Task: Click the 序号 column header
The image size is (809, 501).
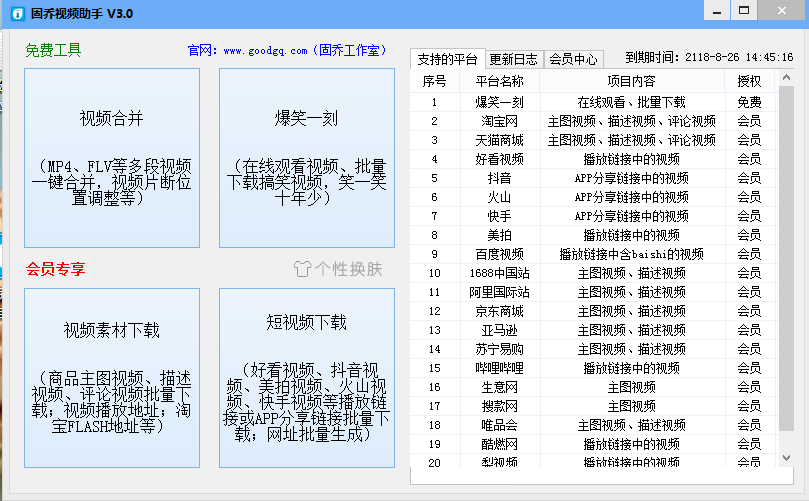Action: pyautogui.click(x=434, y=81)
